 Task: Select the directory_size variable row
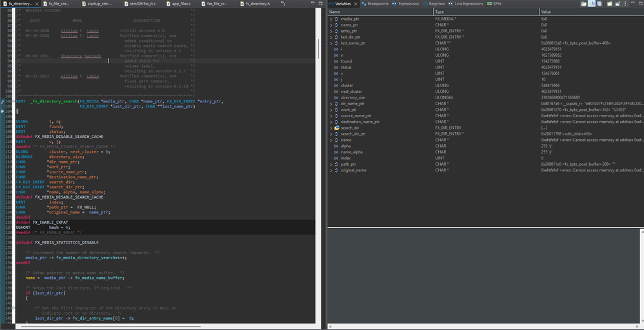pos(486,98)
